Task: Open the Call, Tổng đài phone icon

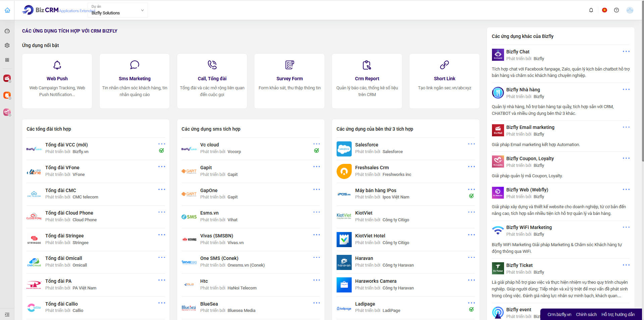Action: pos(212,65)
